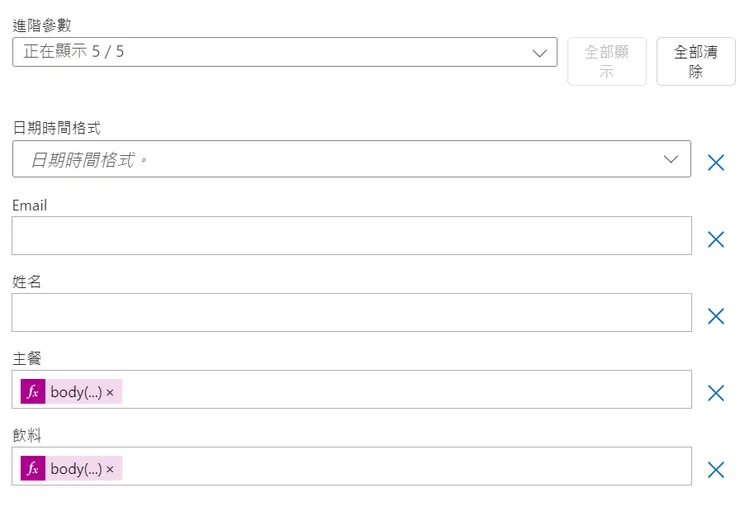Remove the body(...) token from 飲料
This screenshot has height=506, width=740.
(x=110, y=469)
